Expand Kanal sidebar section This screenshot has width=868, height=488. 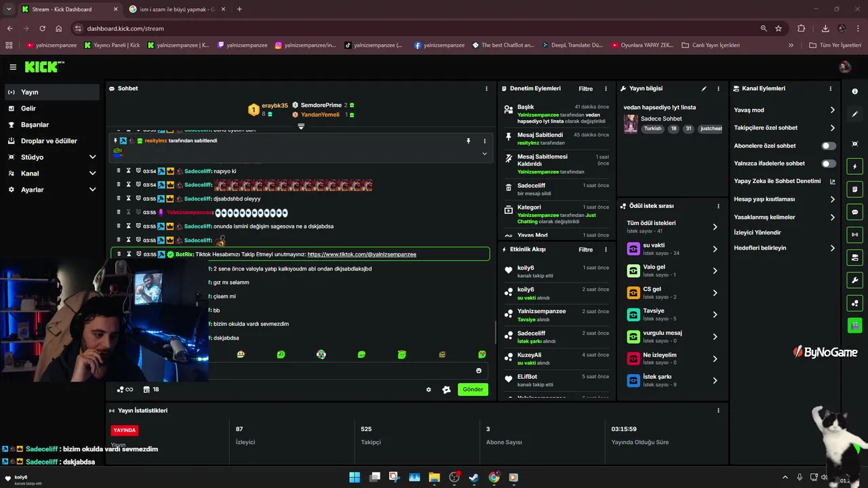92,174
